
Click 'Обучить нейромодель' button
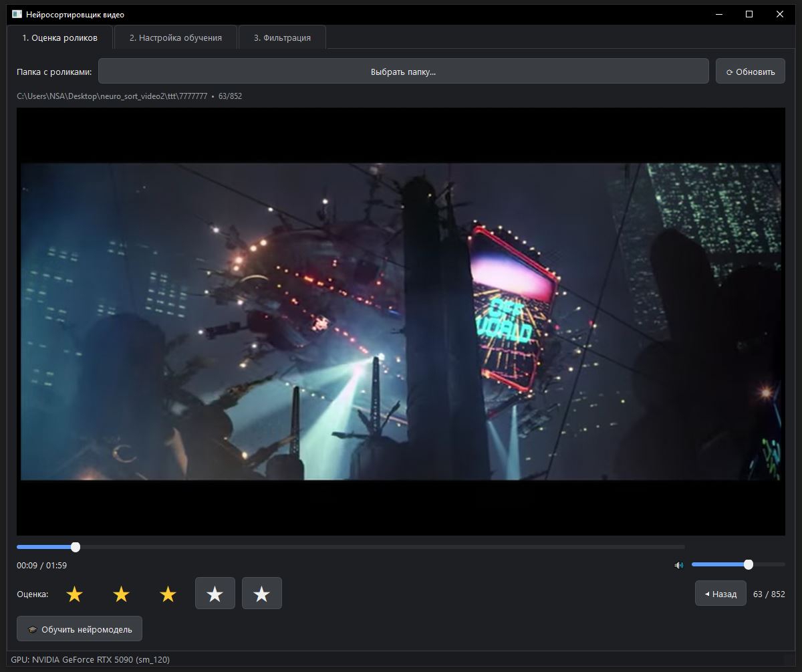(80, 629)
